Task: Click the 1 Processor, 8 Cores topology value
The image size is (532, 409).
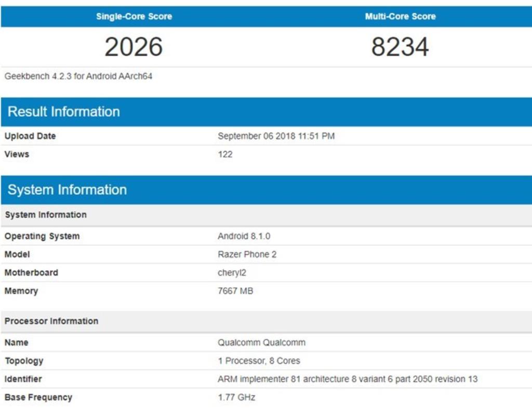Action: point(259,361)
